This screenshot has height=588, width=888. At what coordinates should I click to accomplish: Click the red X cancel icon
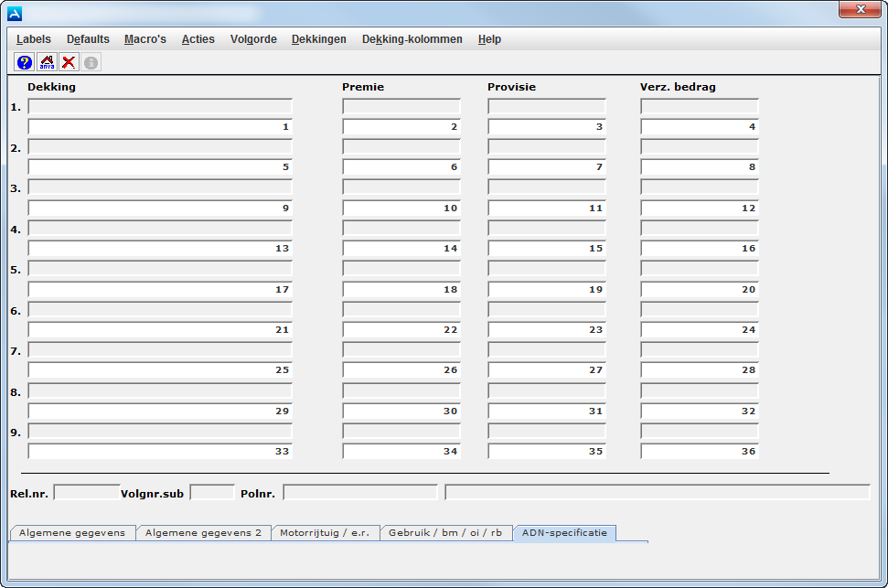pyautogui.click(x=70, y=61)
